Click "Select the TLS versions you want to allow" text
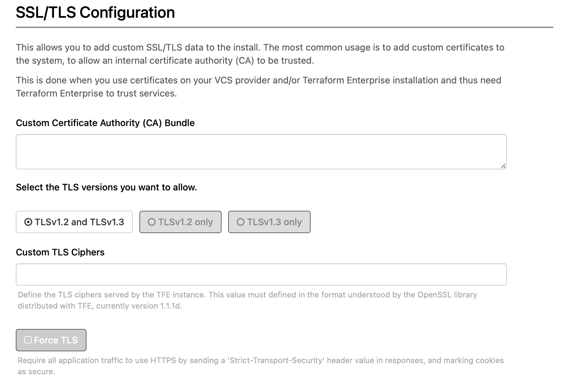The height and width of the screenshot is (392, 570). (106, 187)
